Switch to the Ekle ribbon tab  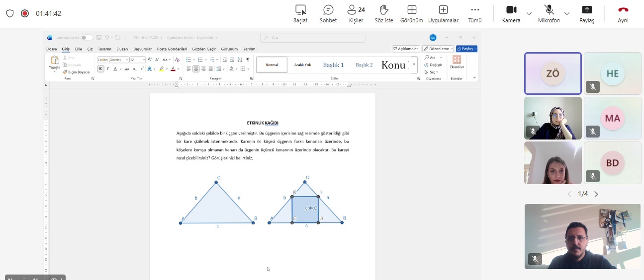(x=79, y=49)
